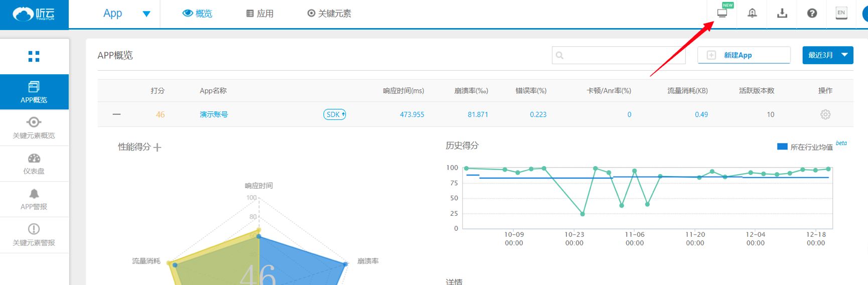Click the 响应时间(ms) column header
868x285 pixels.
(403, 91)
